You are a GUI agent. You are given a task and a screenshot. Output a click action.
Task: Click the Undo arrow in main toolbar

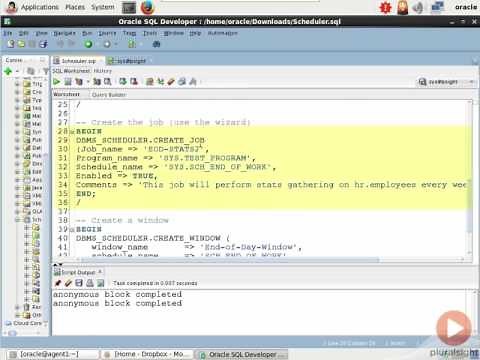coord(60,44)
